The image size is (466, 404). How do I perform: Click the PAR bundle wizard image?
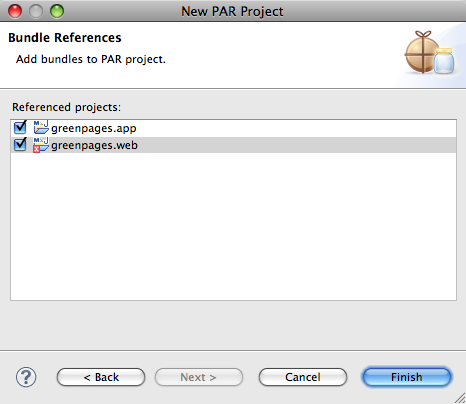pyautogui.click(x=430, y=53)
